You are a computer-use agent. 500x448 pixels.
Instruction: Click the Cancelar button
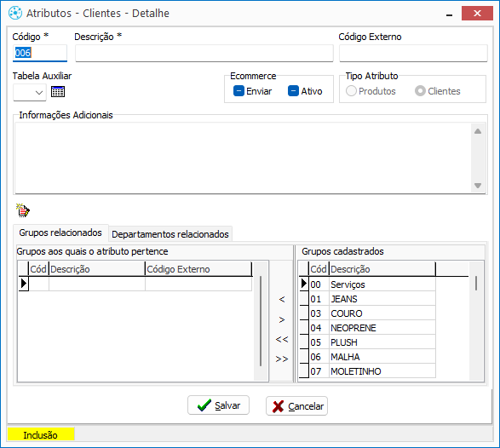(297, 406)
